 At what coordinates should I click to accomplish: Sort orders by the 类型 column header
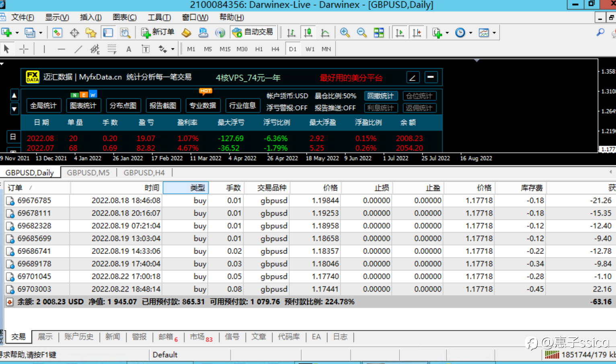tap(185, 188)
